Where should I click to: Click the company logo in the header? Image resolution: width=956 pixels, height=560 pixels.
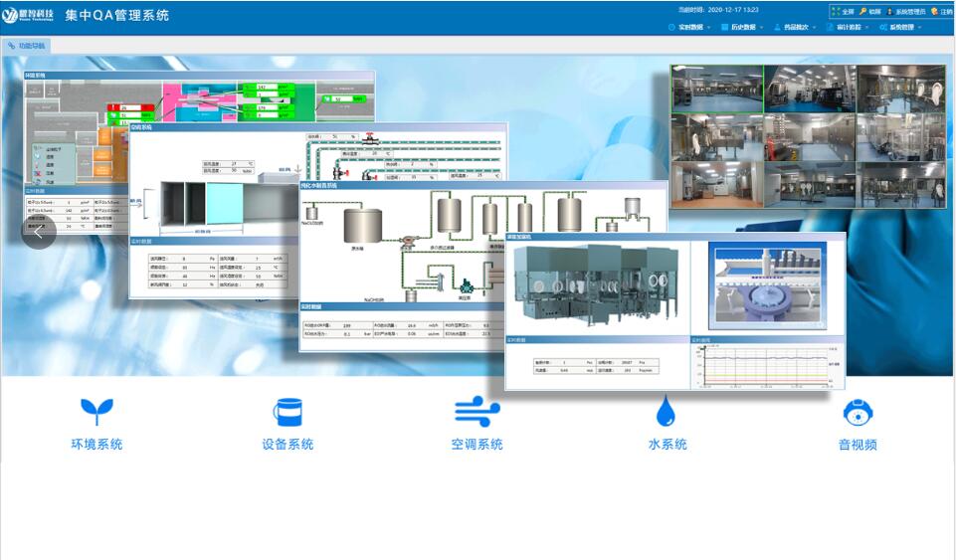30,15
